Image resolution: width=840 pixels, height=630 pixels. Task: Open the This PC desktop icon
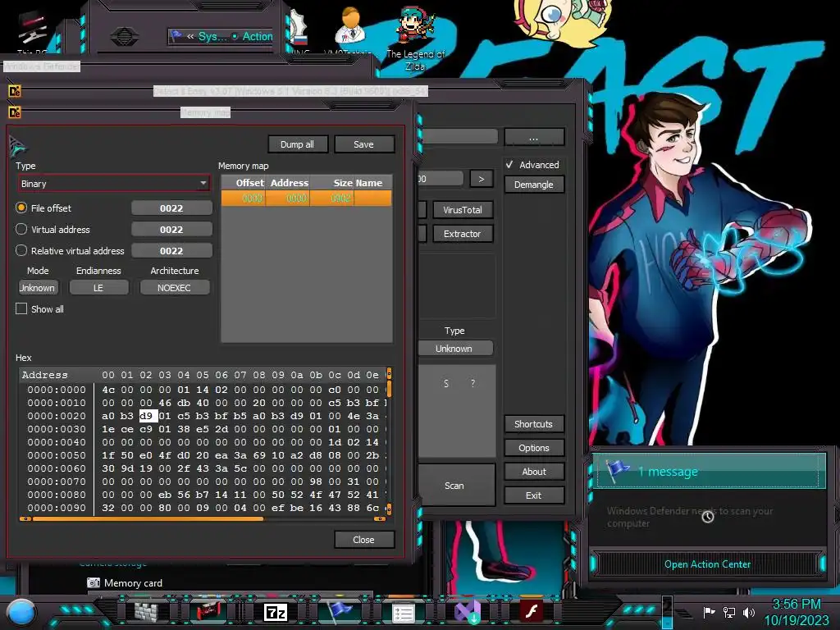click(32, 31)
